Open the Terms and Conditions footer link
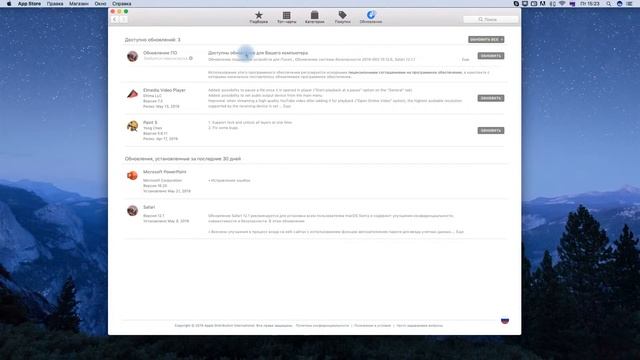This screenshot has height=360, width=640. 372,326
